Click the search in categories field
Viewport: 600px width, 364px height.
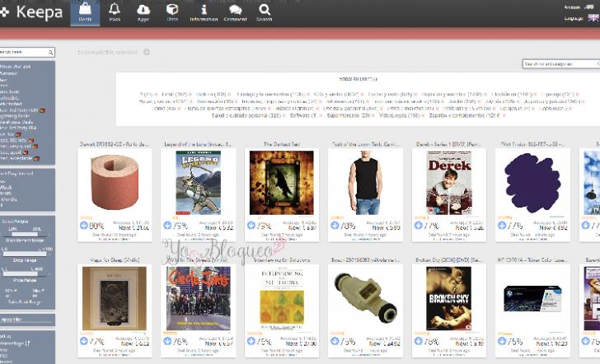point(561,64)
